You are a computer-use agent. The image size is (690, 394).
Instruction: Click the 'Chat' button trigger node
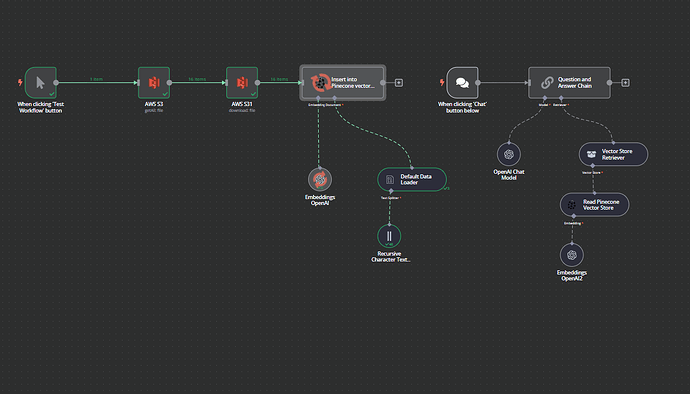[462, 82]
